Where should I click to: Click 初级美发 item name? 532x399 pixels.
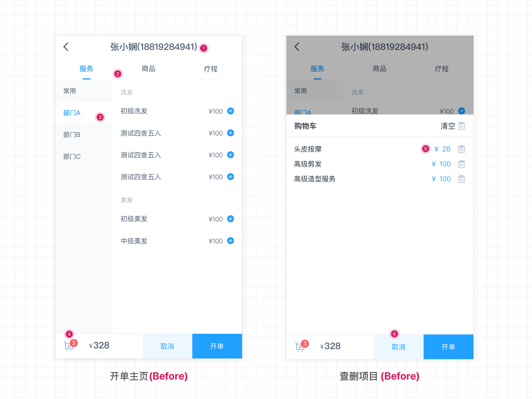click(x=134, y=219)
